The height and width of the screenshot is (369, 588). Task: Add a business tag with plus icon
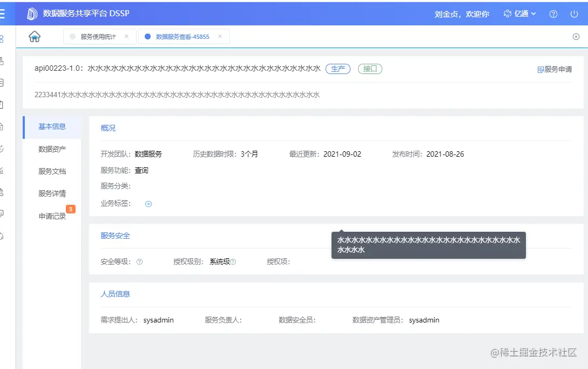pos(148,204)
